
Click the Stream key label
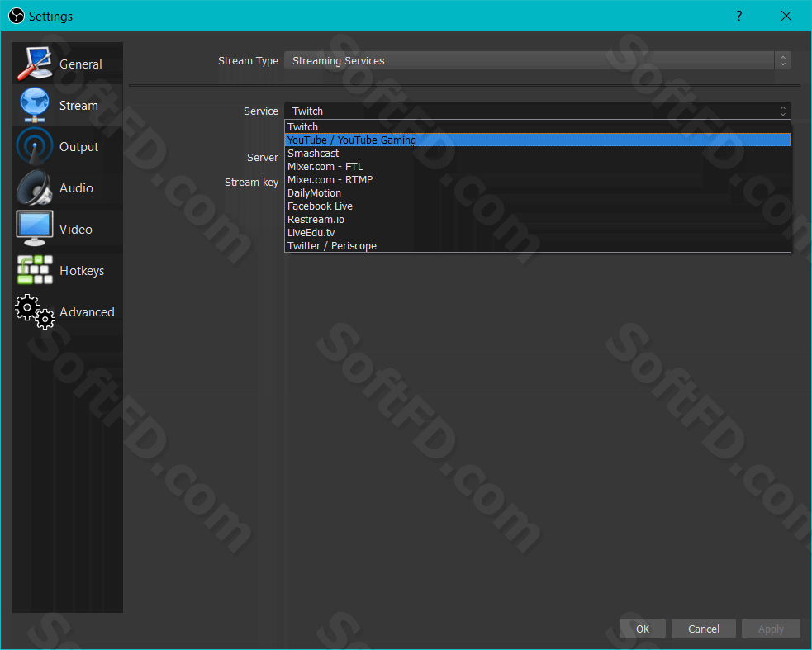(252, 183)
